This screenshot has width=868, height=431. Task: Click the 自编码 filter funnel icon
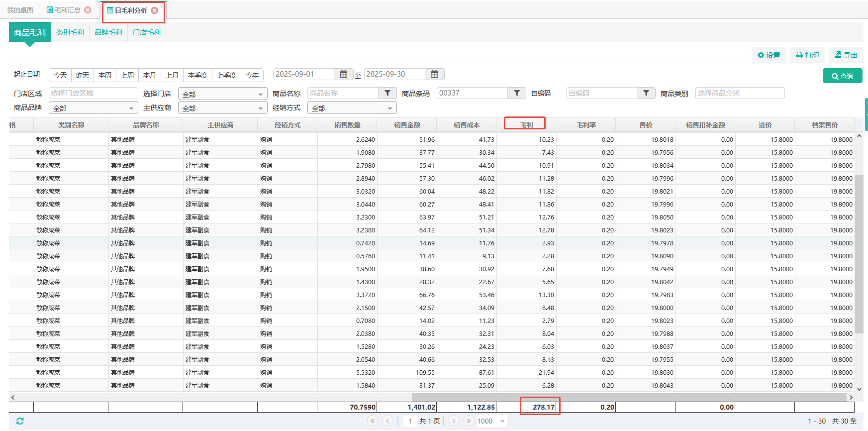point(646,93)
